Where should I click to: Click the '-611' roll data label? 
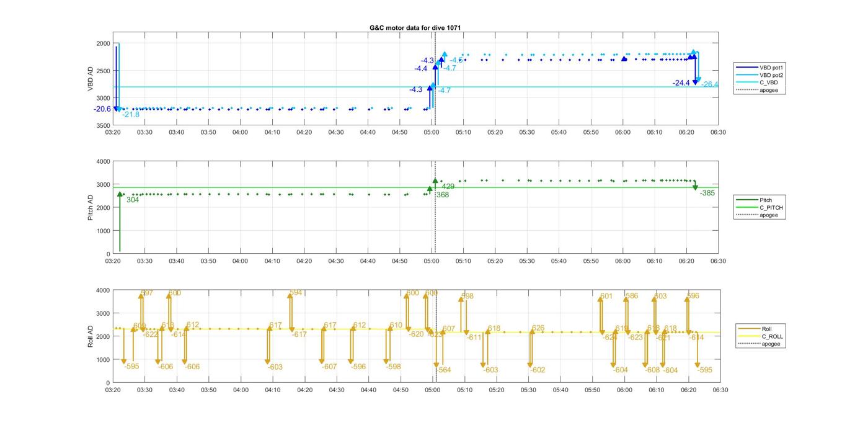(474, 338)
